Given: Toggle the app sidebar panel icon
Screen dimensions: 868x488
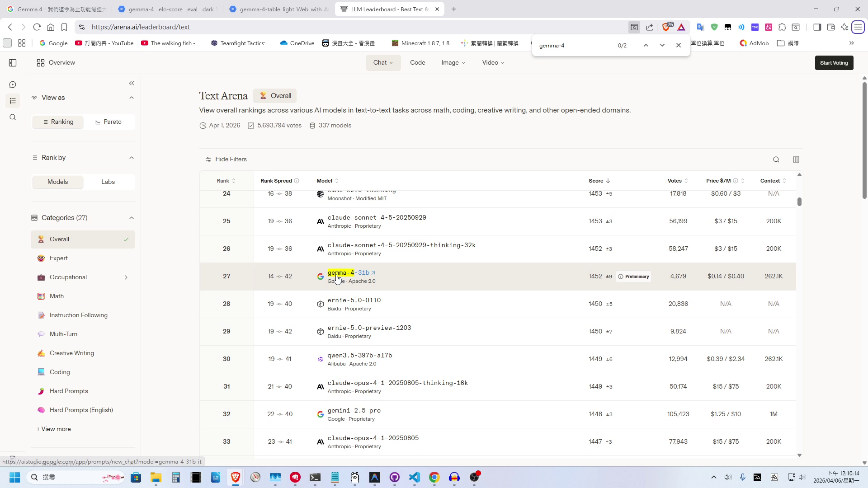Looking at the screenshot, I should pyautogui.click(x=13, y=63).
